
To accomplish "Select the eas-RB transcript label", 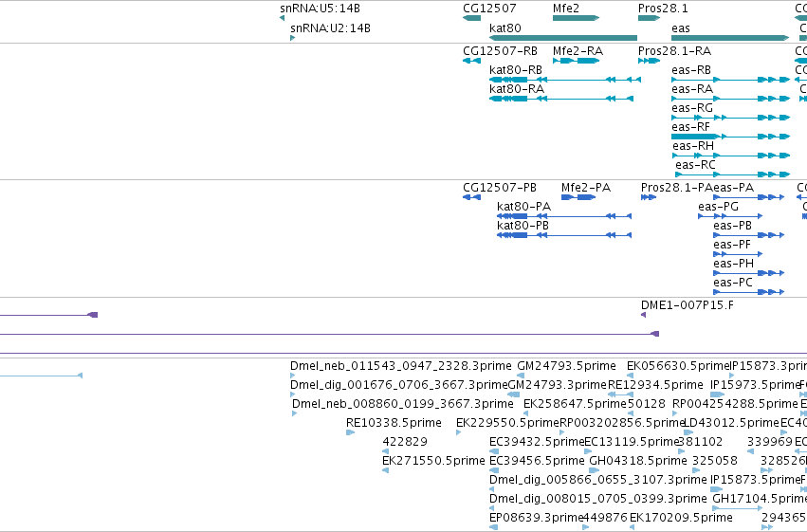I will [x=691, y=69].
